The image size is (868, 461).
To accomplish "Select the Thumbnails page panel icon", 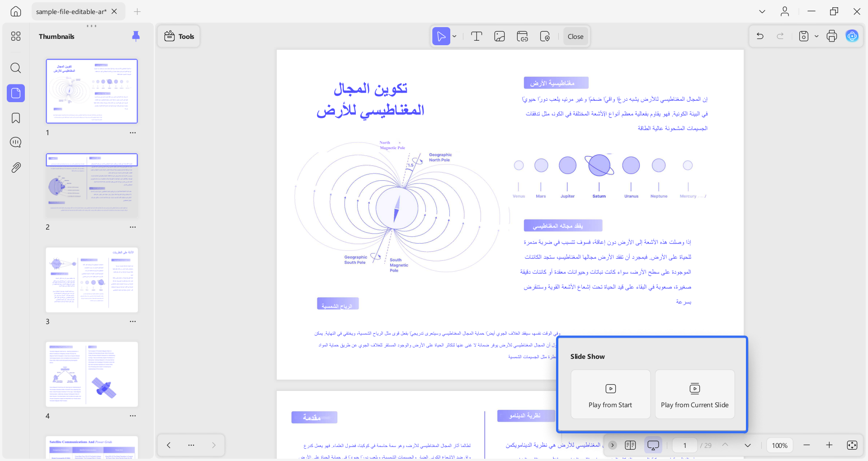I will click(16, 93).
